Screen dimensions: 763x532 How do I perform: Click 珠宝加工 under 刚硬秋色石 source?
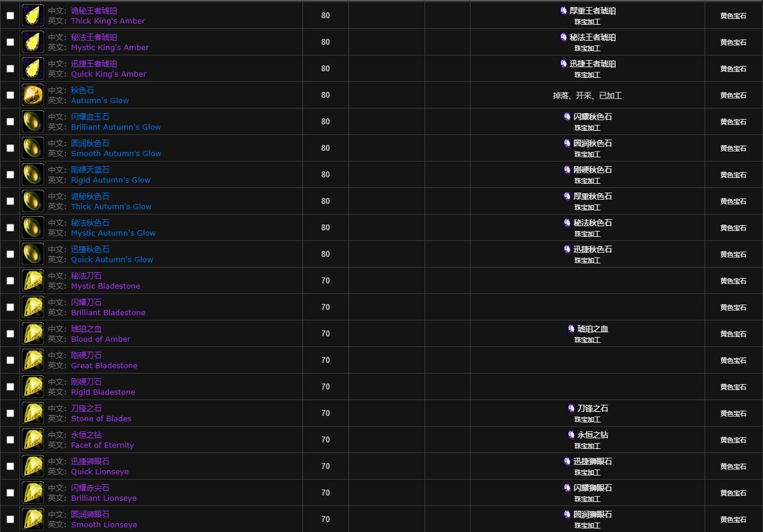[x=587, y=181]
